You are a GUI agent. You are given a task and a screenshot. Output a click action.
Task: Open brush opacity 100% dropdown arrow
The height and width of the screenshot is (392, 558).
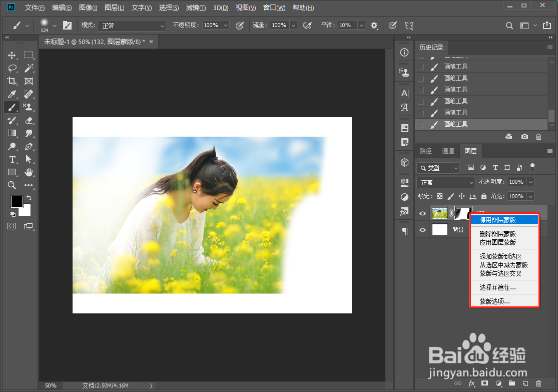(226, 25)
